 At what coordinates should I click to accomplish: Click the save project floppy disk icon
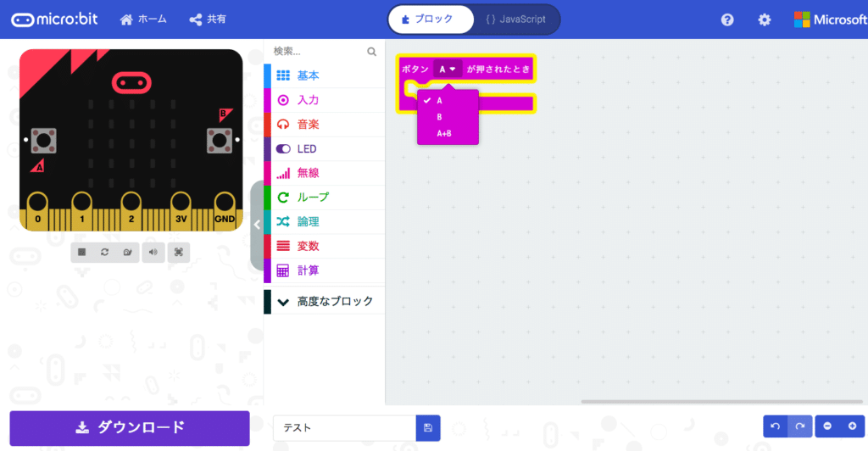pyautogui.click(x=428, y=428)
